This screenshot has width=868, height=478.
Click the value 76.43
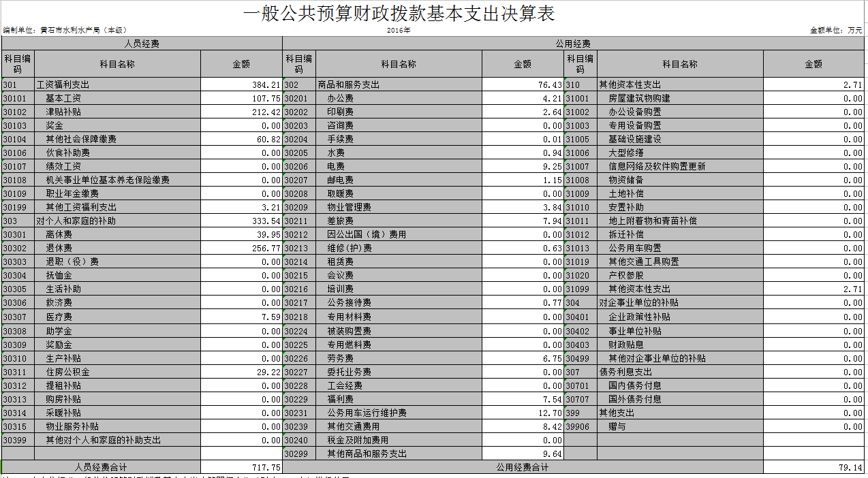[x=523, y=85]
